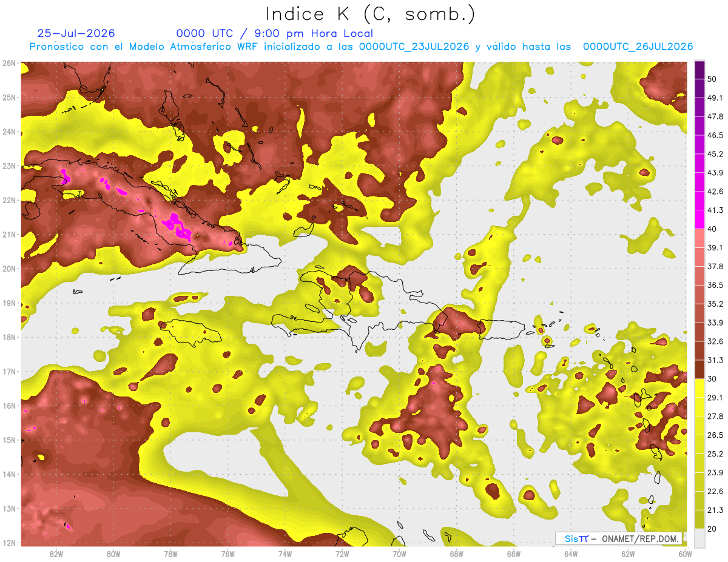The width and height of the screenshot is (728, 562).
Task: Click the color bar label "23.9"
Action: (715, 472)
